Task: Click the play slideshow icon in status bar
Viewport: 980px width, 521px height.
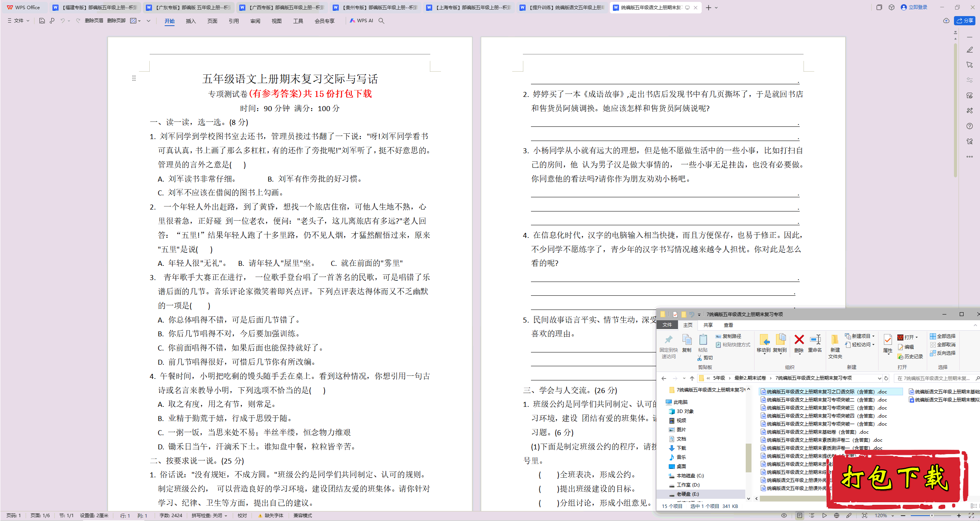Action: pos(824,516)
